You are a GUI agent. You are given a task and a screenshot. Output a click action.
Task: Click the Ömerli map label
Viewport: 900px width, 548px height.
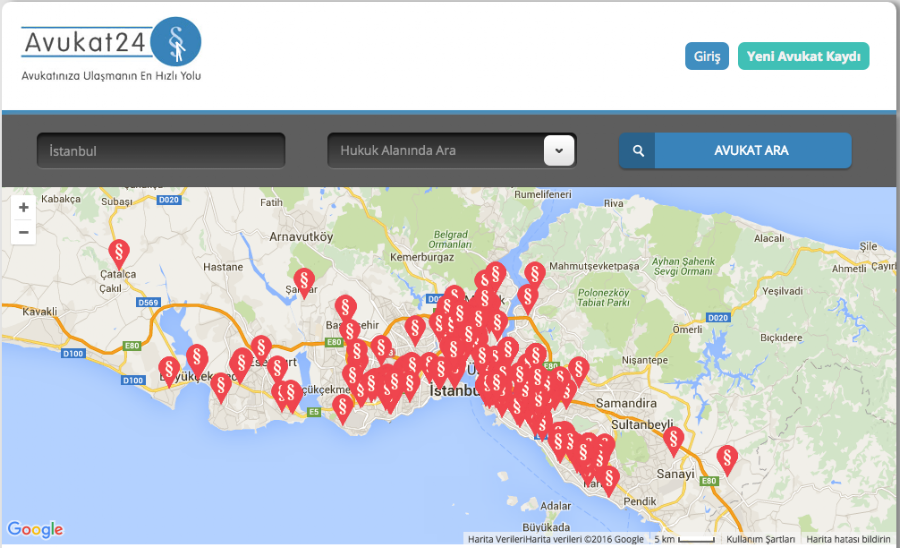(x=688, y=329)
